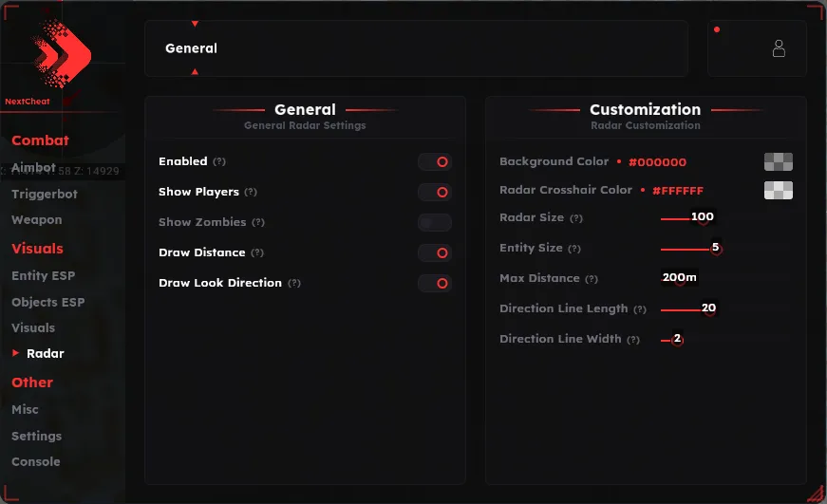Click the Entity Size slider handle
Viewport: 827px width, 504px height.
[716, 249]
